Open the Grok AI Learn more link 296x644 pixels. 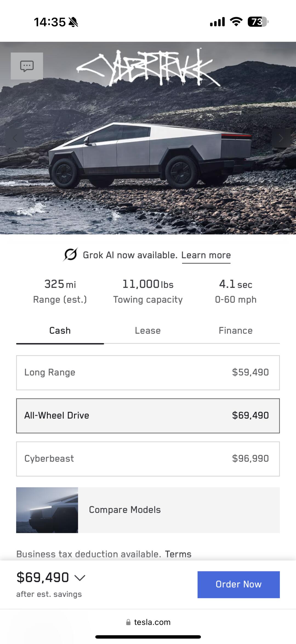[x=206, y=255]
